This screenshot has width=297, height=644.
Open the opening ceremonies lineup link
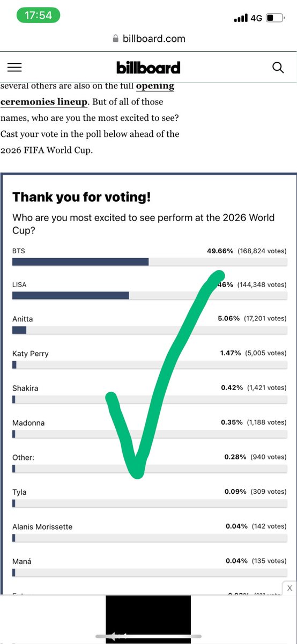87,94
